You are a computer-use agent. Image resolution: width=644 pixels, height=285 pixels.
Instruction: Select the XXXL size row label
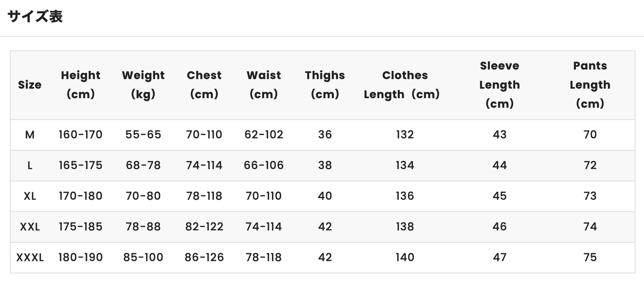pyautogui.click(x=30, y=258)
